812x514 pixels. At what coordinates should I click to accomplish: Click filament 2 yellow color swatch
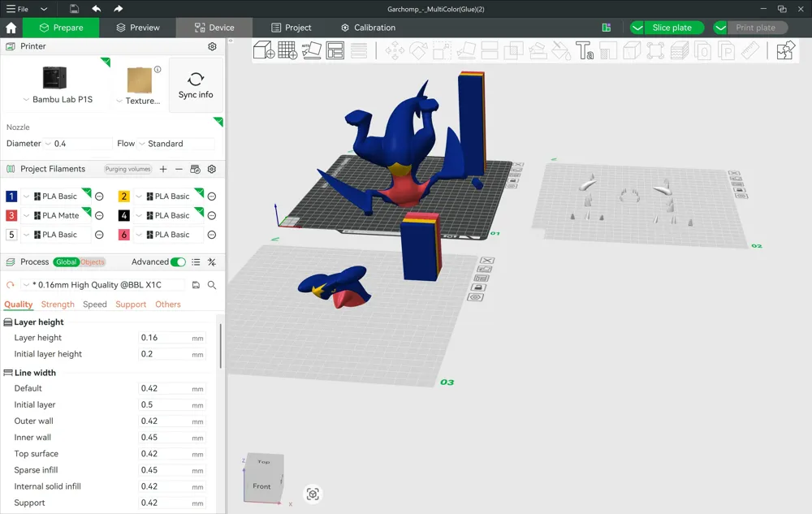coord(123,197)
